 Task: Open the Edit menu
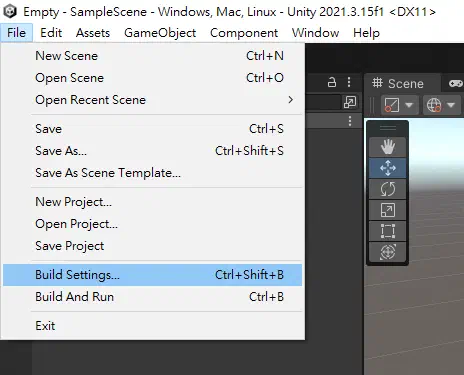tap(51, 33)
